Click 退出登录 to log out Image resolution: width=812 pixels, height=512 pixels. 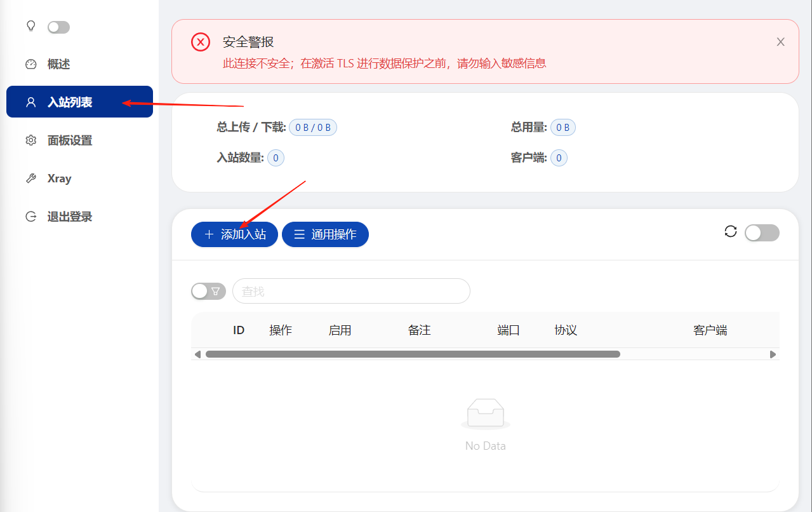[x=70, y=217]
